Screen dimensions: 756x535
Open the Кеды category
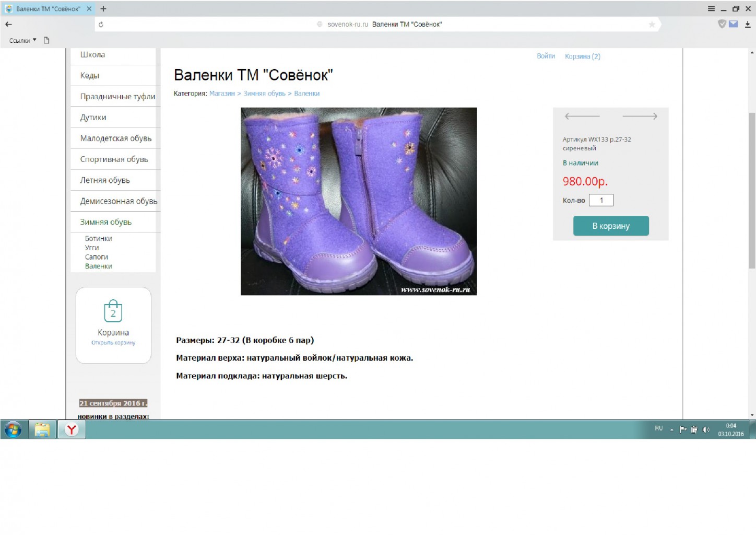90,75
